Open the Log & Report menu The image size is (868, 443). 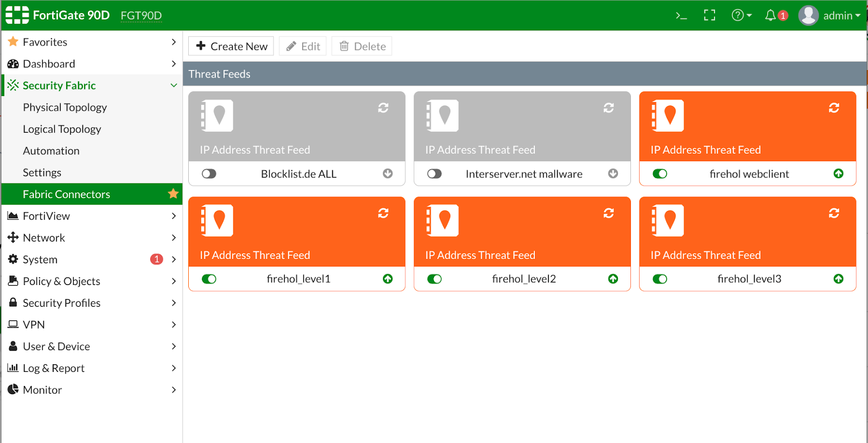click(92, 368)
